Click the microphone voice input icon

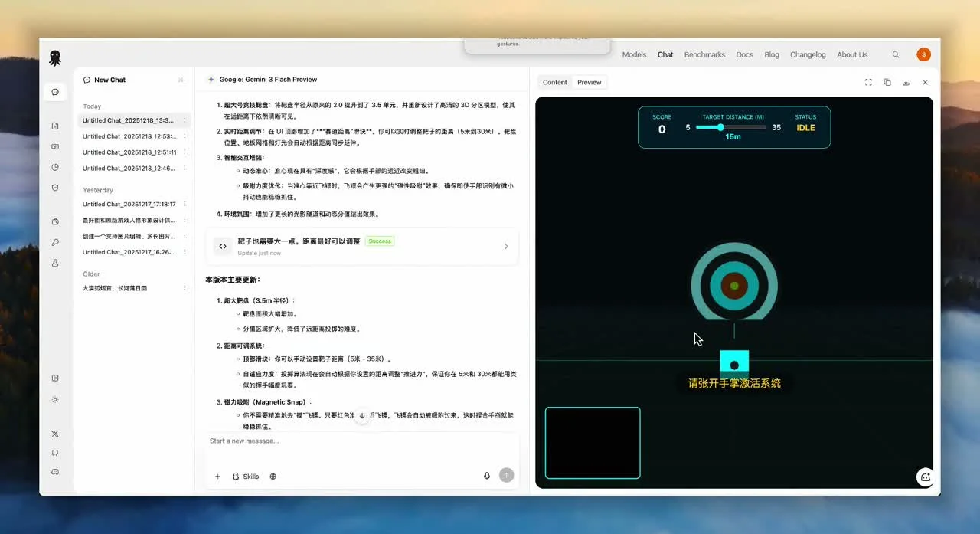click(x=487, y=476)
